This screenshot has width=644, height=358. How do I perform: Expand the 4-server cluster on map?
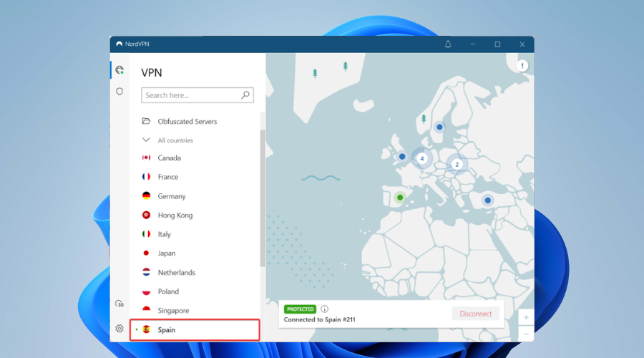422,158
